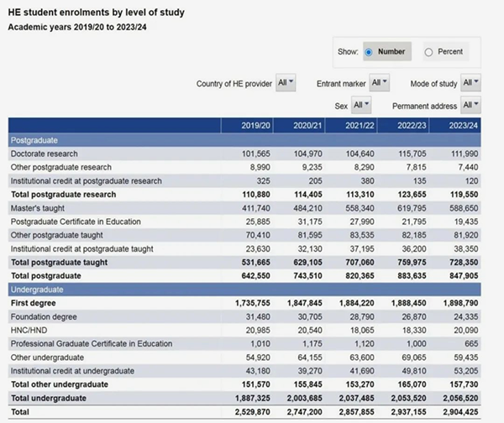Click the HE student enrolments table title
This screenshot has height=423, width=504.
pyautogui.click(x=97, y=13)
